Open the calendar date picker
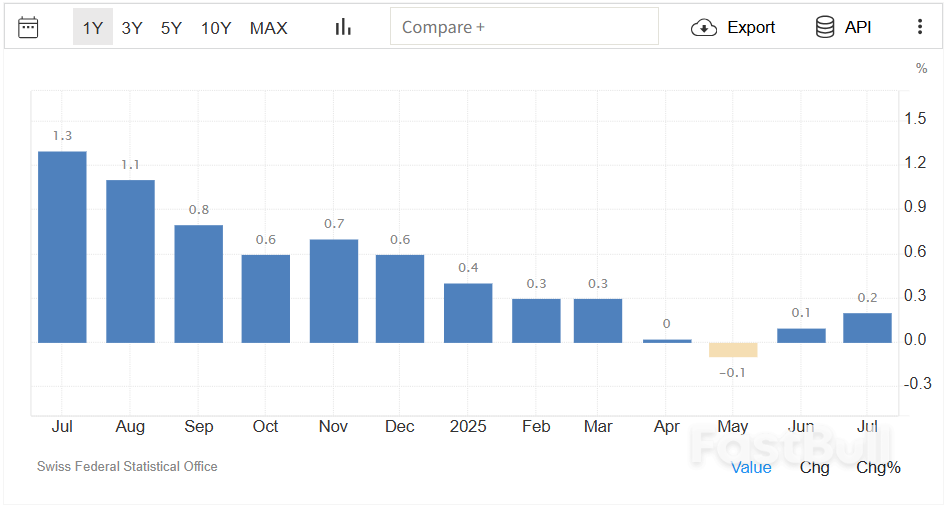The image size is (948, 506). (29, 27)
